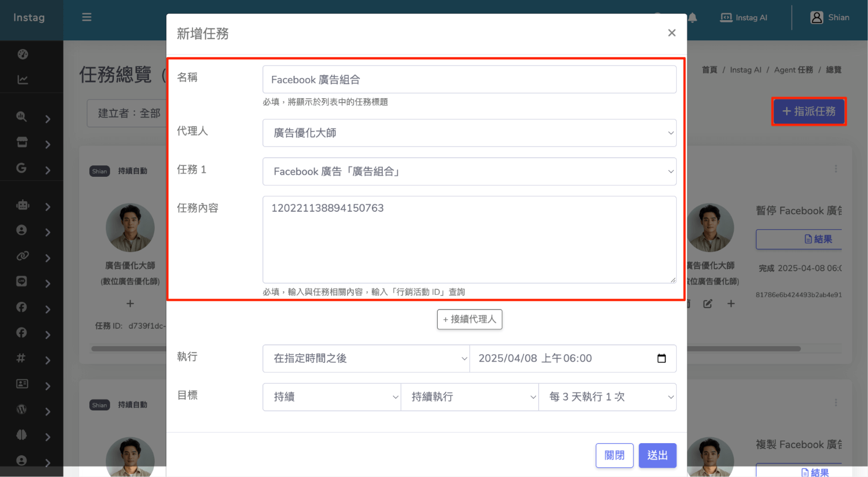868x477 pixels.
Task: Click the line chart analytics sidebar icon
Action: [x=22, y=80]
